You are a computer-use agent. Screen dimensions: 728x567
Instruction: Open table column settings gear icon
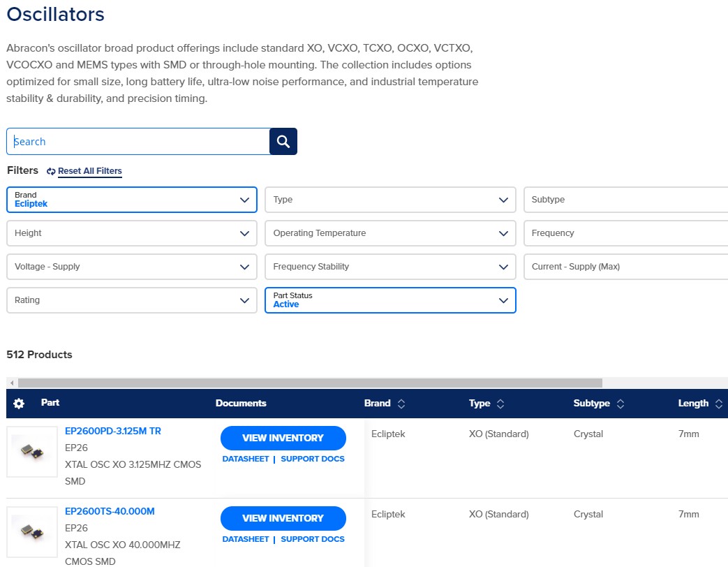coord(19,404)
